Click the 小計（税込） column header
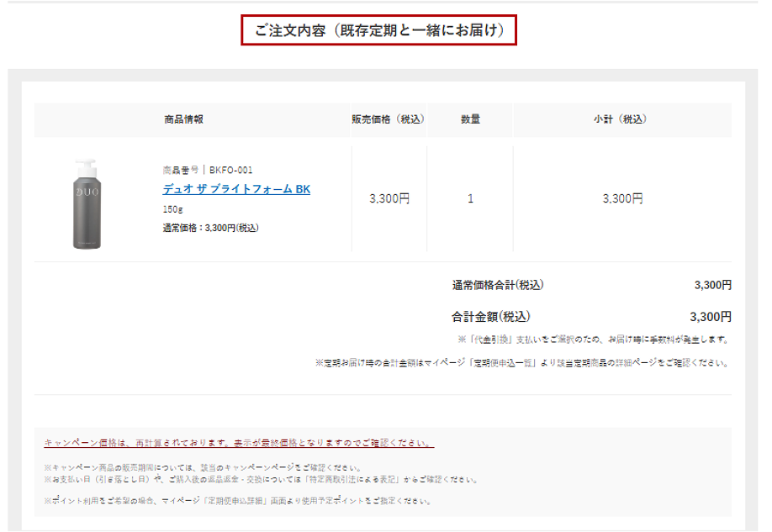 [621, 119]
